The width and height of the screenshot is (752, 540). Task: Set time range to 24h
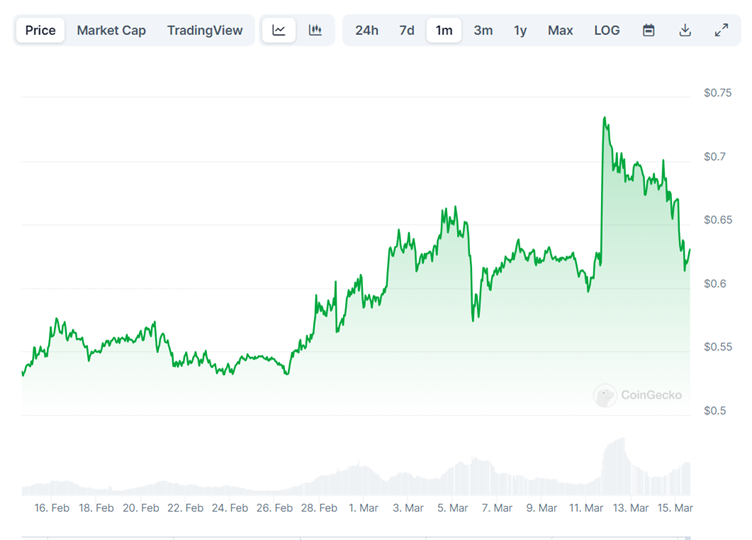[367, 30]
